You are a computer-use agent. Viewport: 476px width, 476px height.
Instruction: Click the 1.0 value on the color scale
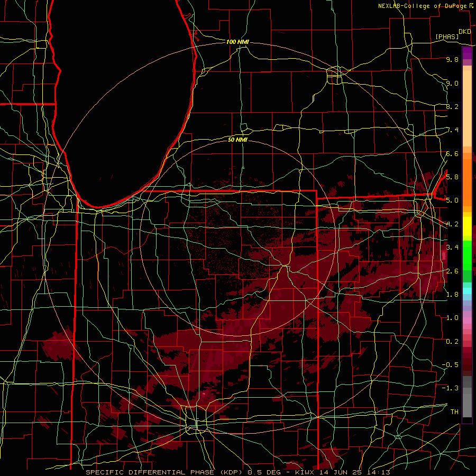452,317
